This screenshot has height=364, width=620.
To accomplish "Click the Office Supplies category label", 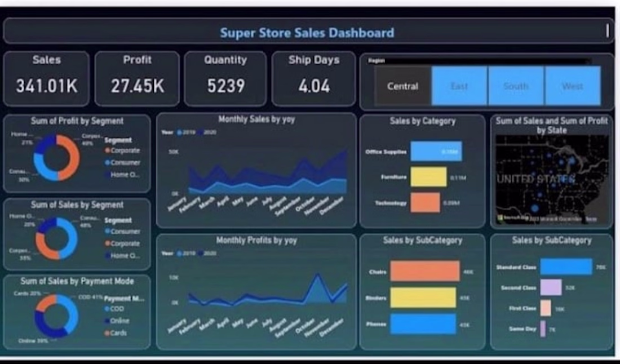I will click(386, 152).
